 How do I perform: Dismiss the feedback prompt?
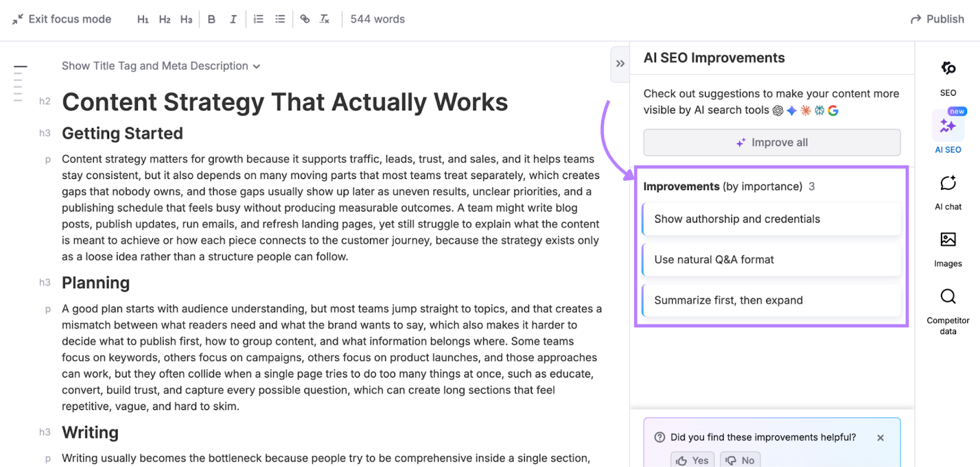880,438
